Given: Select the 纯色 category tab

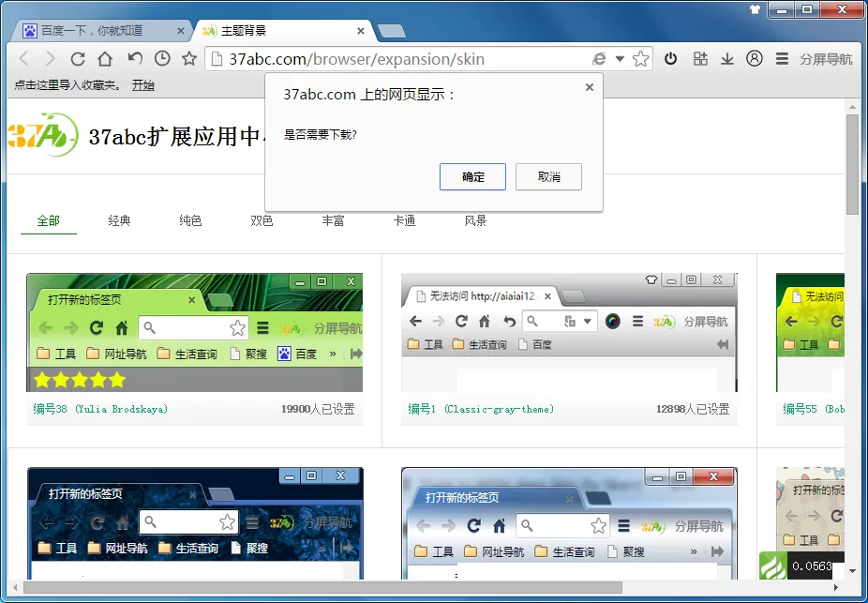Looking at the screenshot, I should click(x=190, y=220).
